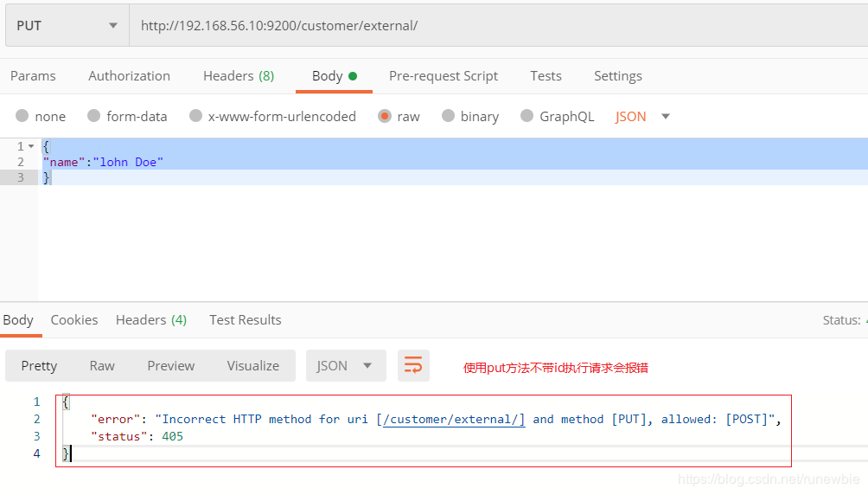Open the orange JSON body format dropdown

coord(642,117)
